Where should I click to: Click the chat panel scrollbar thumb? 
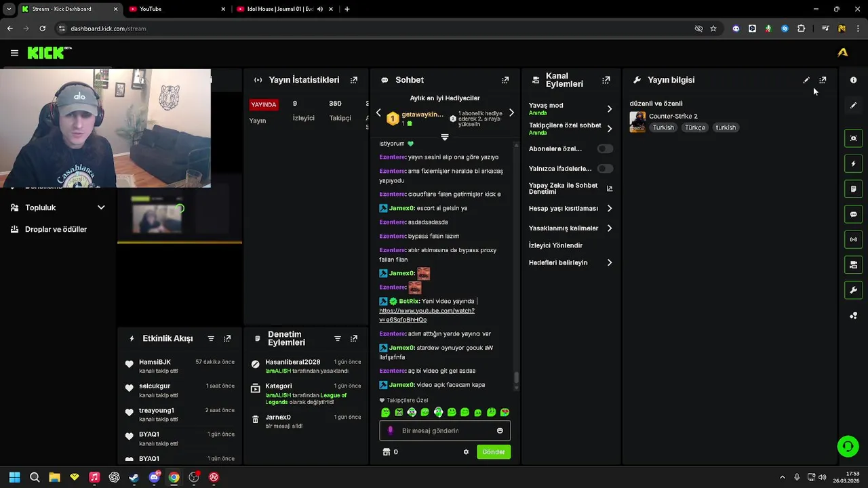click(x=515, y=377)
